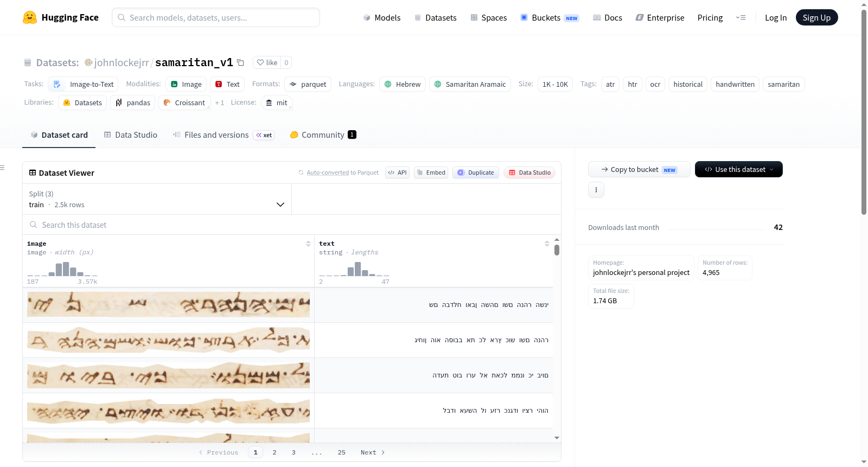Open first manuscript image thumbnail
Screen dimensions: 868x467
coord(168,305)
